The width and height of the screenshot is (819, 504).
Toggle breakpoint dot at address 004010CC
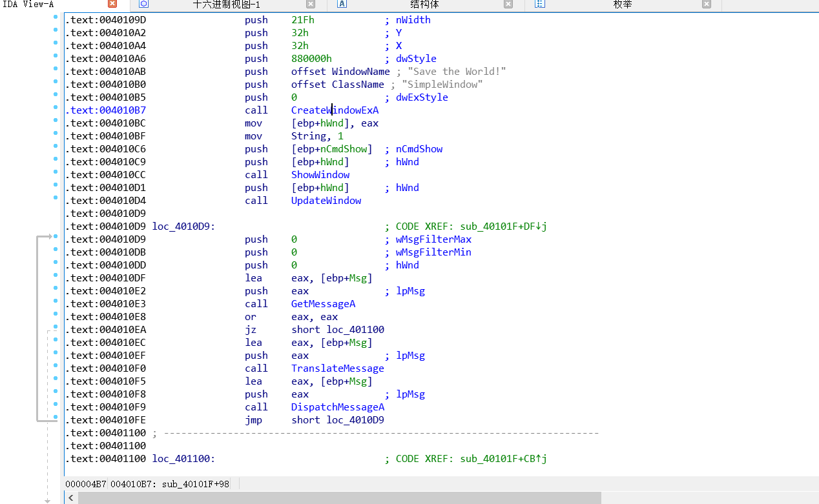pyautogui.click(x=56, y=172)
